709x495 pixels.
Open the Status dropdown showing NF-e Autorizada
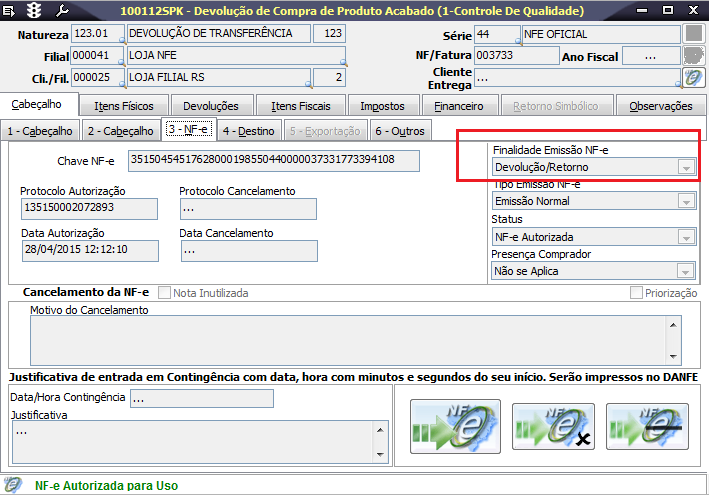686,237
